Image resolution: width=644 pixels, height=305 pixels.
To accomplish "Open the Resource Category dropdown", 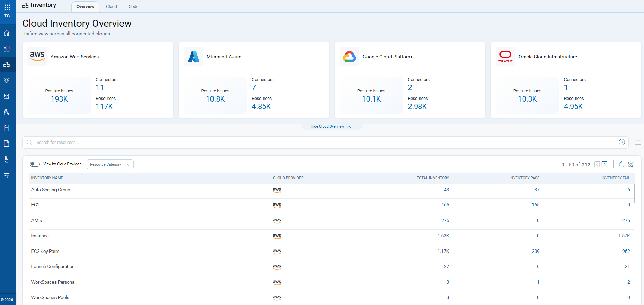I will pos(110,165).
